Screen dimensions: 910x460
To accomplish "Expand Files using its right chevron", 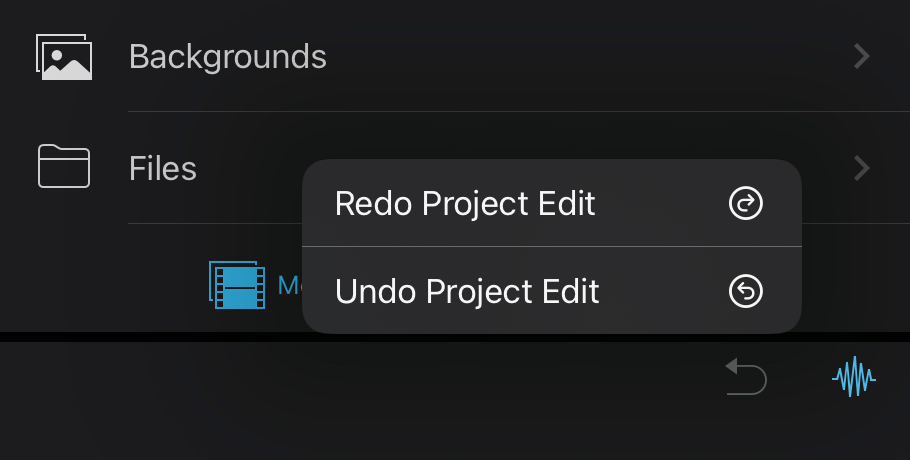I will [x=862, y=168].
